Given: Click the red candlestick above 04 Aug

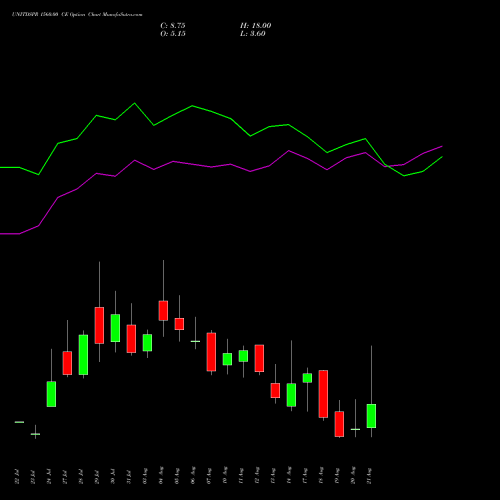Looking at the screenshot, I should [x=163, y=311].
